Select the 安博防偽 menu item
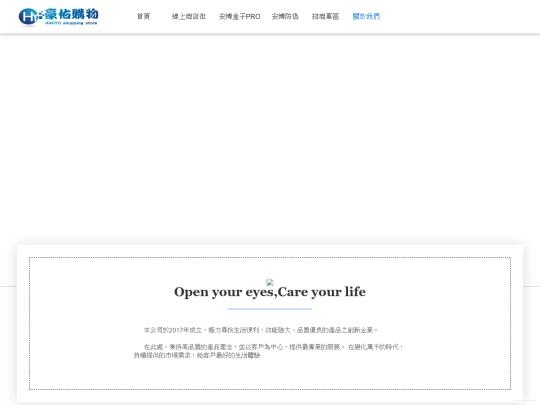This screenshot has width=540, height=405. click(285, 17)
